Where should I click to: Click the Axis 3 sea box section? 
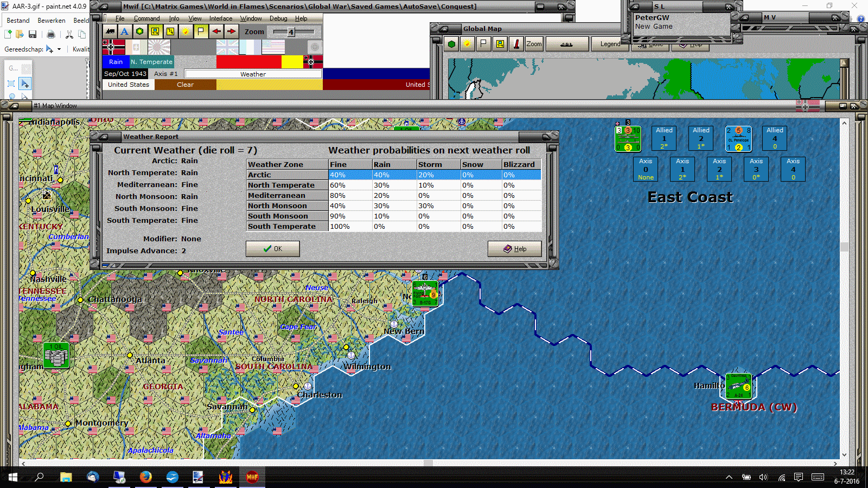(756, 169)
